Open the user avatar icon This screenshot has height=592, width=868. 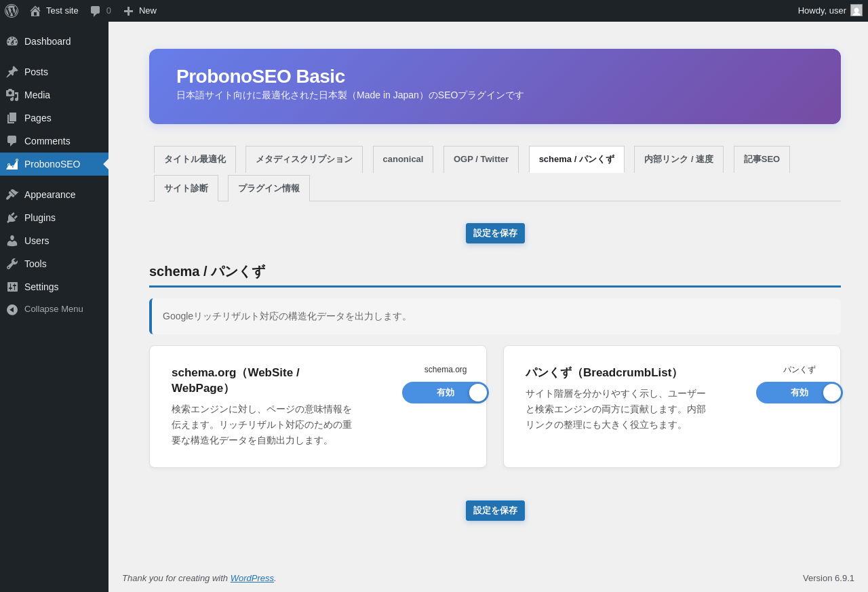coord(856,10)
